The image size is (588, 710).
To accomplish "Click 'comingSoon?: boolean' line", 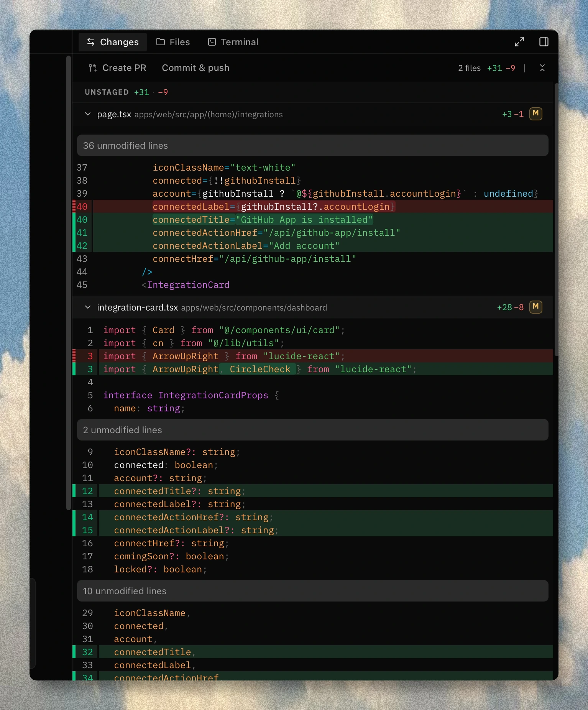I will click(171, 556).
